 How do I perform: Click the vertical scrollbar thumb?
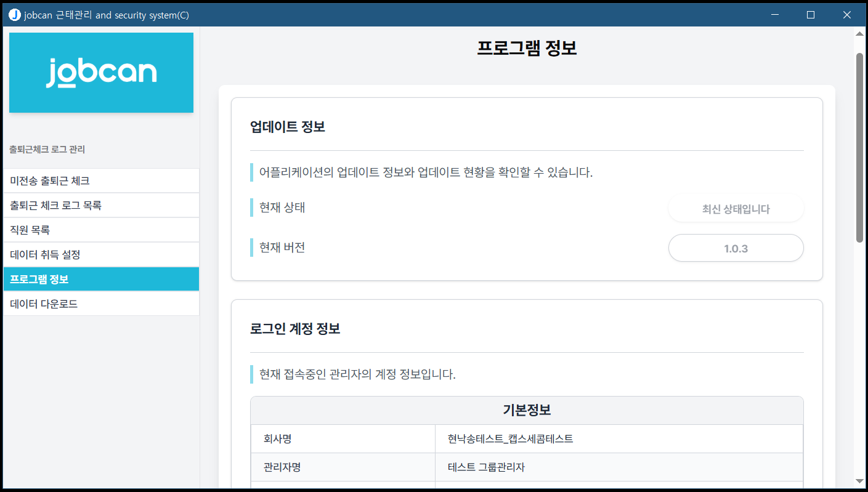click(x=859, y=148)
